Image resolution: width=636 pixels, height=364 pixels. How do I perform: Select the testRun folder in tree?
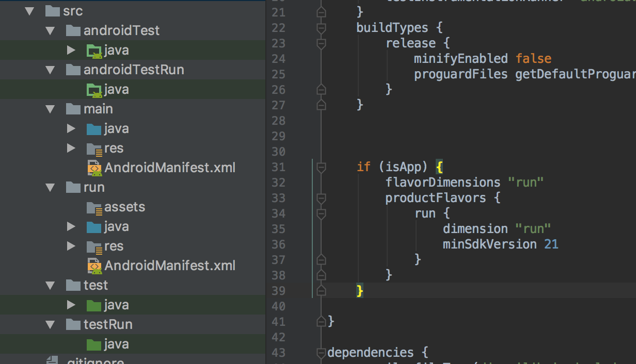click(108, 324)
